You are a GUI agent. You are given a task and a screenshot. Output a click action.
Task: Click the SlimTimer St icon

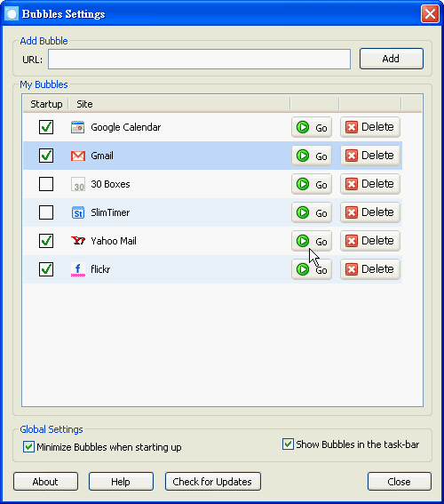point(77,212)
